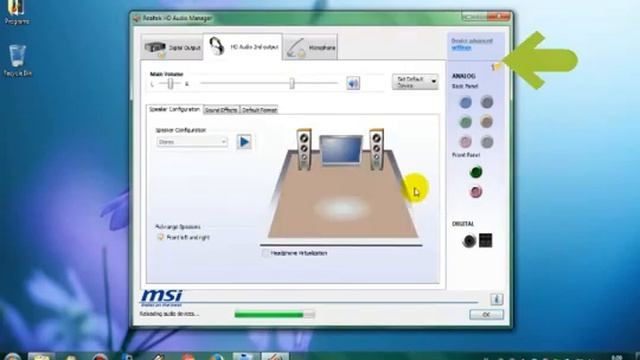Switch to the Sound Effects sub-tab
This screenshot has width=640, height=360.
tap(221, 110)
